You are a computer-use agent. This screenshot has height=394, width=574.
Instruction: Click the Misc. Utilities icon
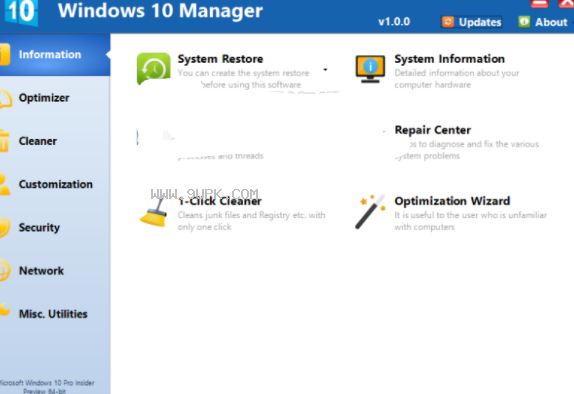pyautogui.click(x=5, y=310)
